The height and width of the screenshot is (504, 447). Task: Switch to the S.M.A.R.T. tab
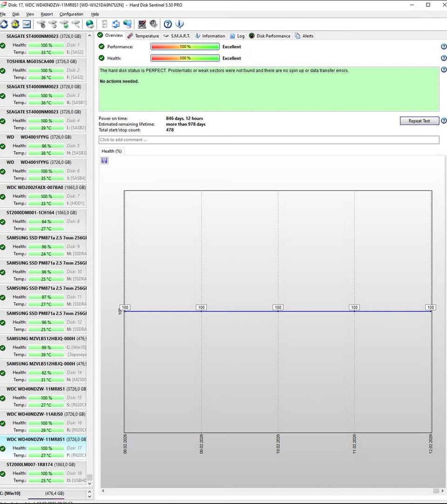(177, 36)
